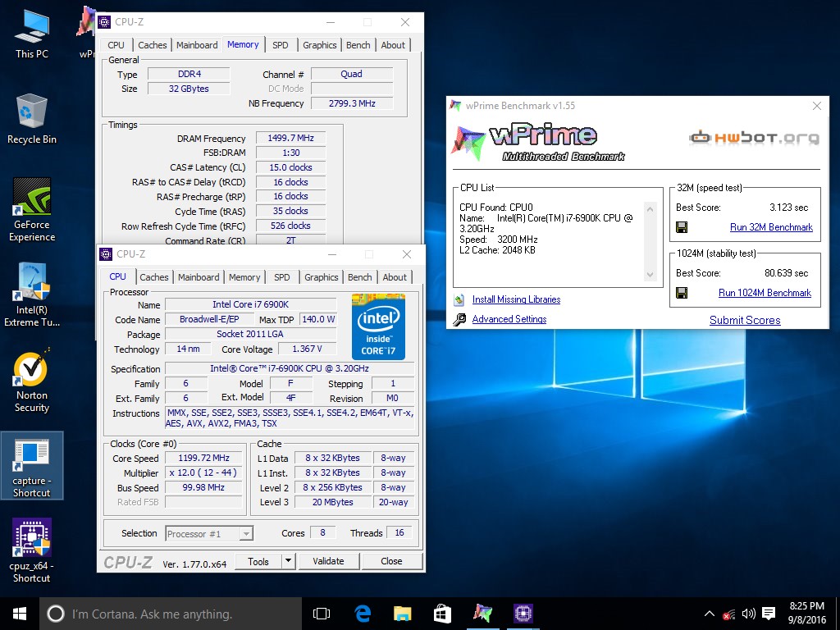Open network status tray icon

(x=728, y=614)
